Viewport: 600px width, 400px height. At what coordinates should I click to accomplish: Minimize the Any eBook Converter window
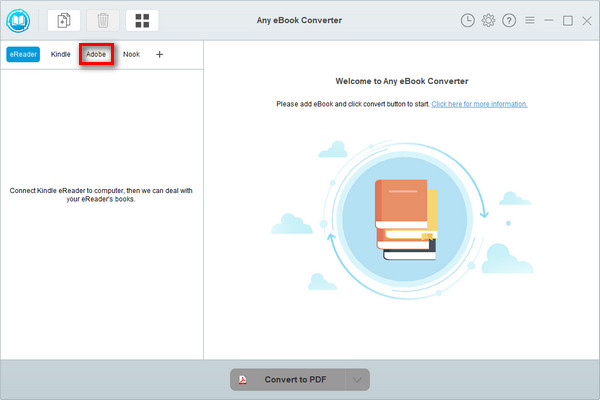pyautogui.click(x=549, y=20)
